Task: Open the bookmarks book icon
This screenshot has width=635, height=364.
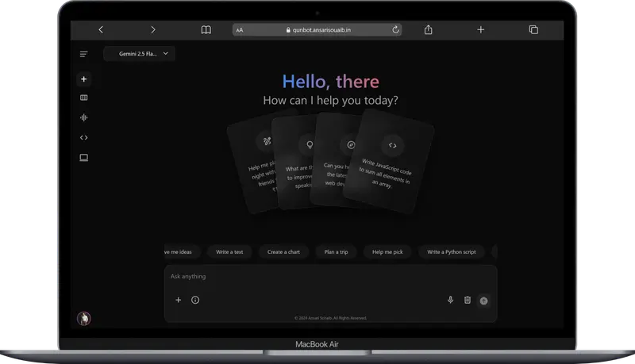Action: [206, 29]
